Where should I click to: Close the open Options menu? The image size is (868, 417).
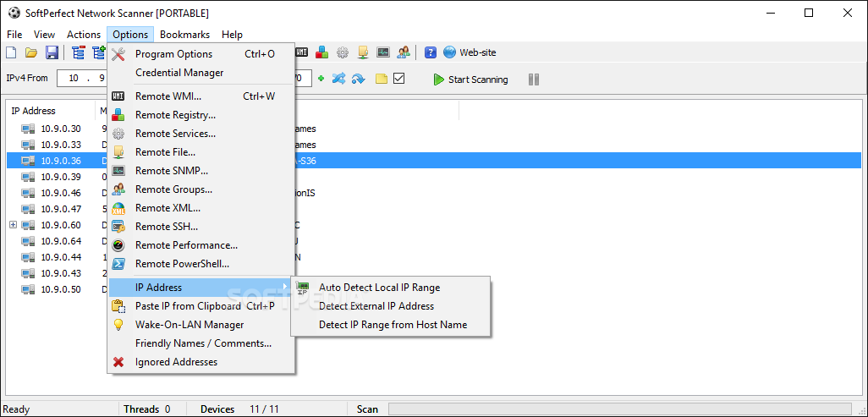coord(130,35)
